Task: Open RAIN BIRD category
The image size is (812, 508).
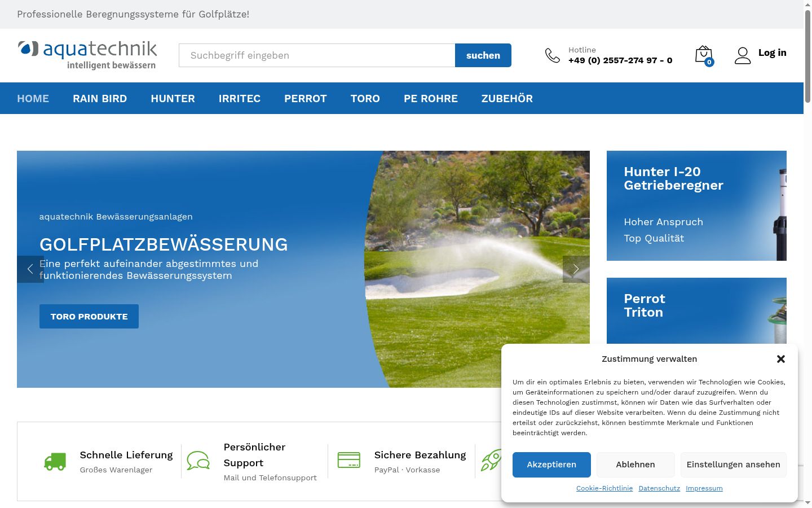Action: [100, 98]
